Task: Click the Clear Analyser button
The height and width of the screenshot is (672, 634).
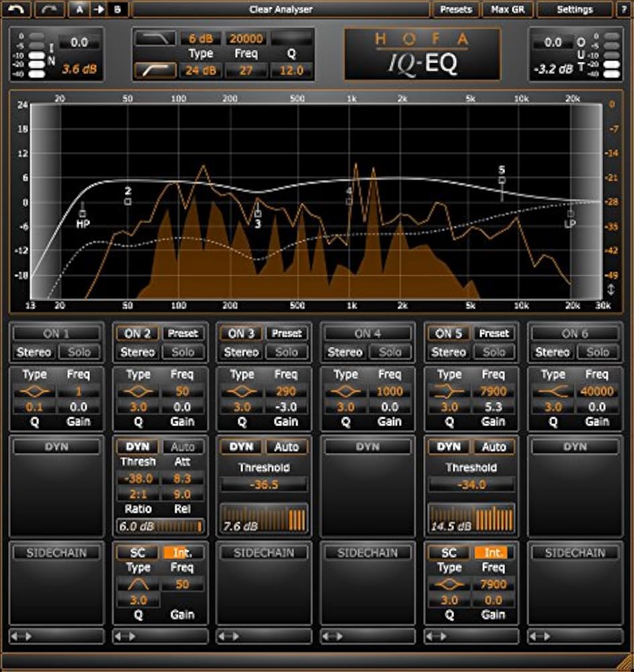Action: pyautogui.click(x=281, y=9)
